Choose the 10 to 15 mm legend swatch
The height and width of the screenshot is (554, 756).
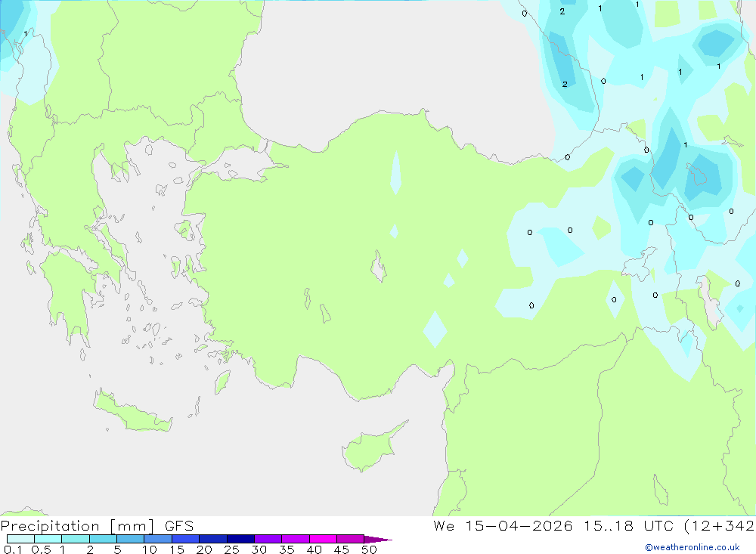[x=158, y=539]
